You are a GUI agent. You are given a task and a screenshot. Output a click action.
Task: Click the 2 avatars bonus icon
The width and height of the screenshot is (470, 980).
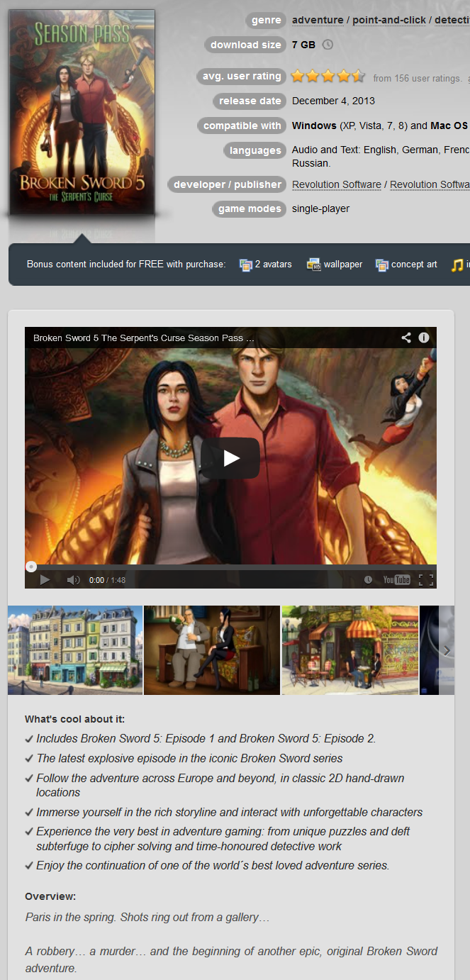coord(246,265)
